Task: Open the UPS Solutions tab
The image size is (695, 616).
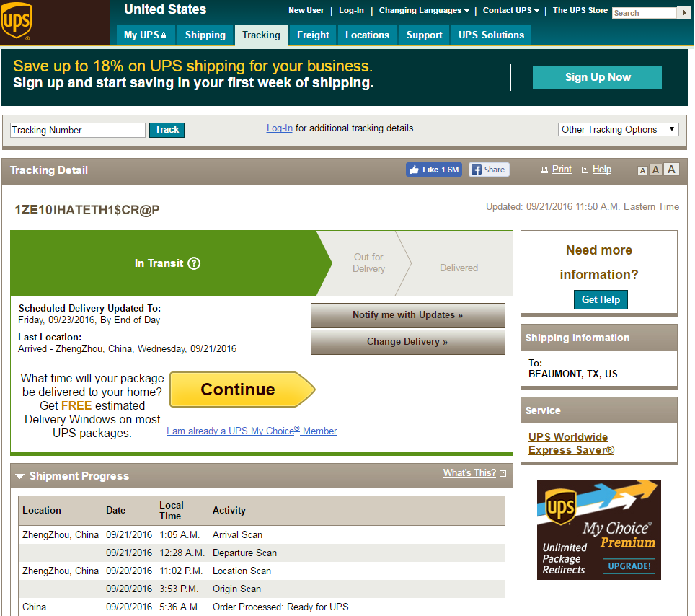Action: (x=491, y=35)
